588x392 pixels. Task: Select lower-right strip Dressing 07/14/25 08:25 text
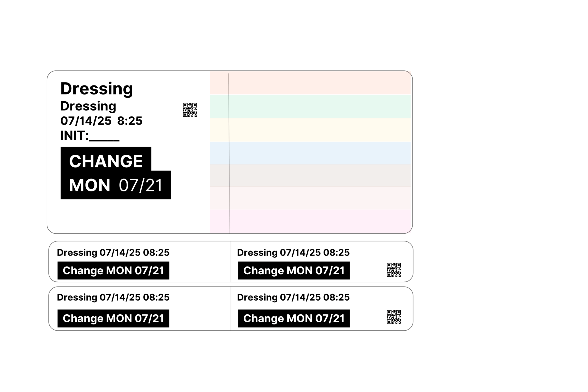pos(293,298)
